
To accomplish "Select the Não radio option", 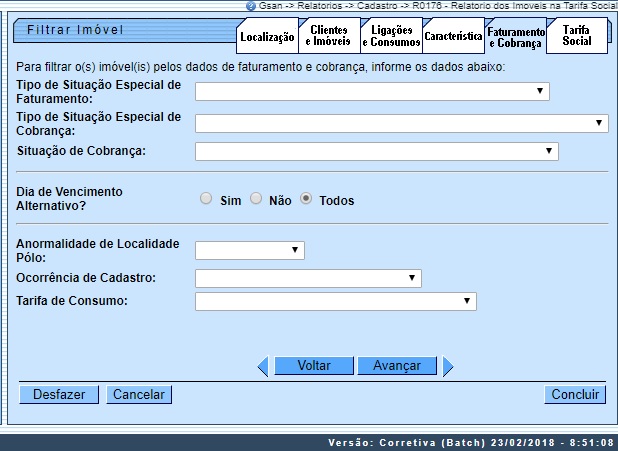I will [x=256, y=199].
